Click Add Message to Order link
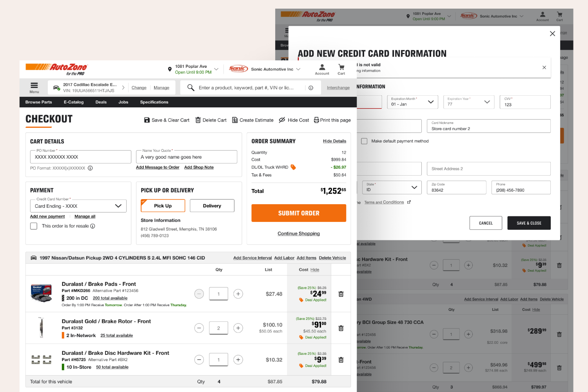Screen dimensions: 588x392 [158, 167]
